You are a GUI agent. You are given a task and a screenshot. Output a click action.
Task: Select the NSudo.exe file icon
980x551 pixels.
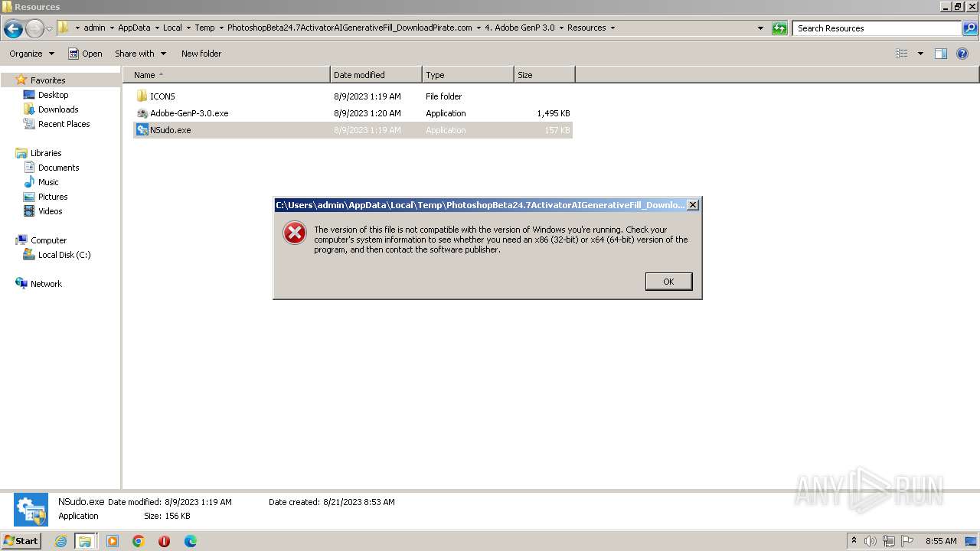(x=142, y=130)
